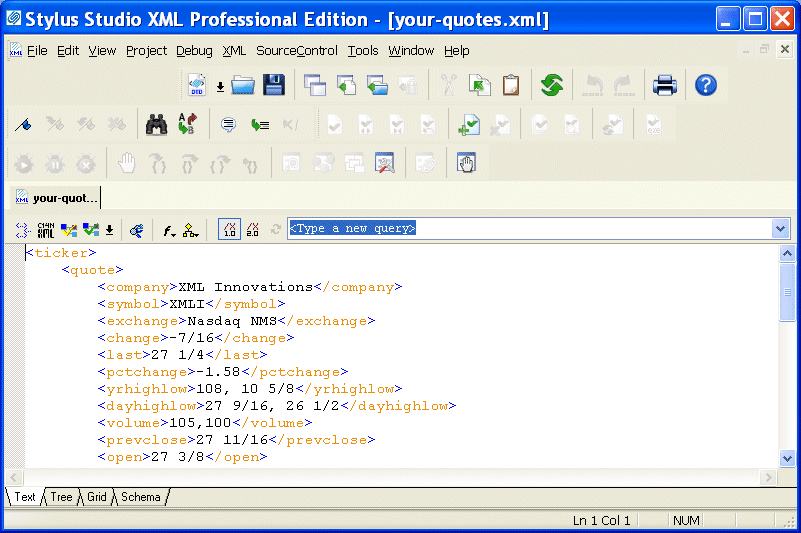This screenshot has height=533, width=801.
Task: Toggle the XPath 2.0 version button
Action: 252,229
